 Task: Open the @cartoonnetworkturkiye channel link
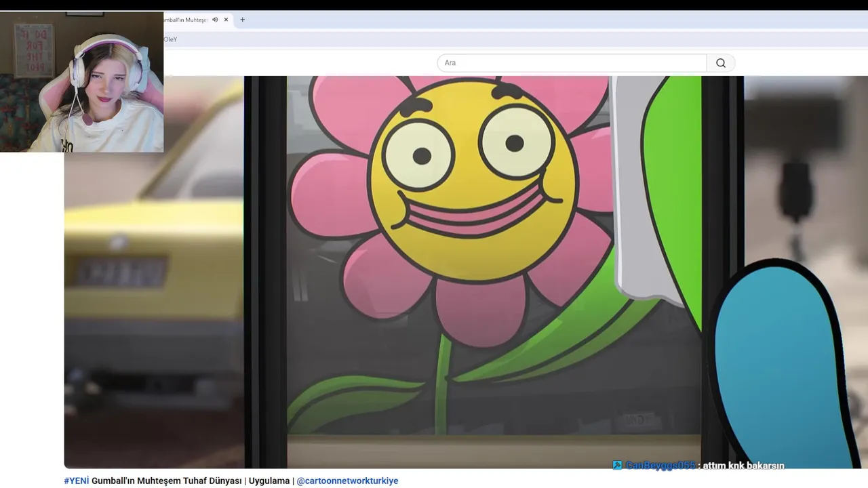tap(347, 481)
